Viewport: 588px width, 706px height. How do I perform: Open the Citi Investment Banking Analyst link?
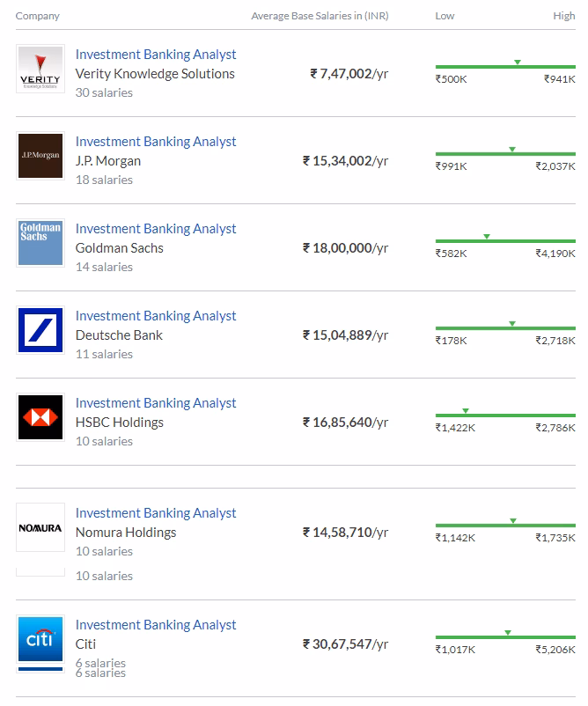tap(156, 624)
